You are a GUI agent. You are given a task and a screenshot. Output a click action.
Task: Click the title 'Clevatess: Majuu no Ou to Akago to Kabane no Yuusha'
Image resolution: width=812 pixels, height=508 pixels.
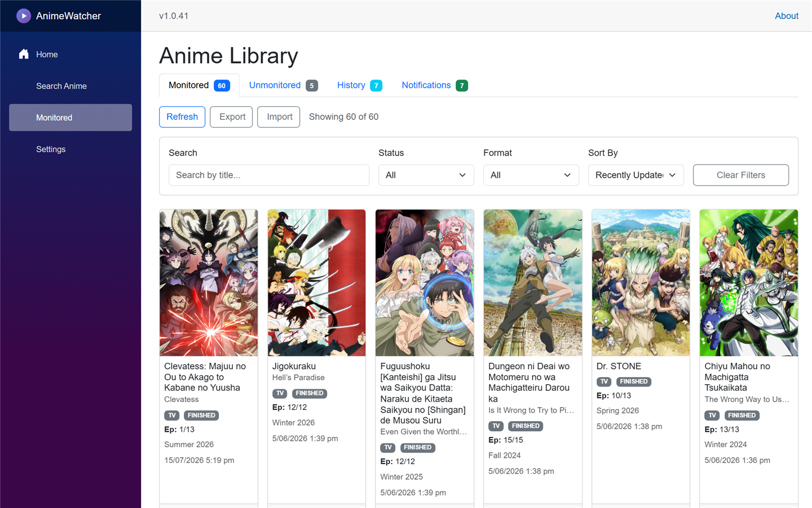coord(205,377)
